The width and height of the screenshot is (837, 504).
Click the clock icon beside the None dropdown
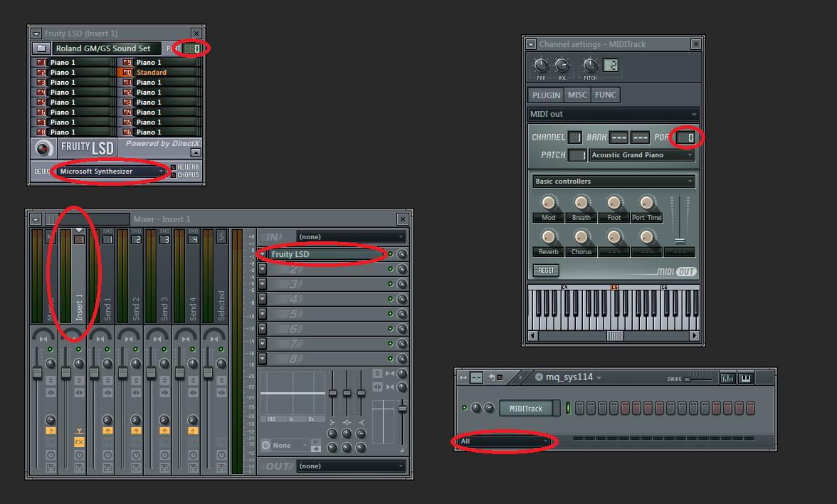(266, 446)
